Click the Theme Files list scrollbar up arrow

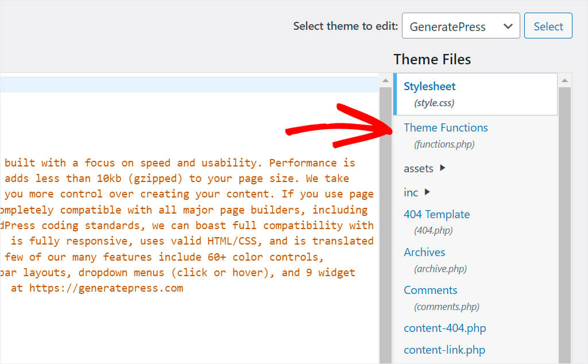564,80
